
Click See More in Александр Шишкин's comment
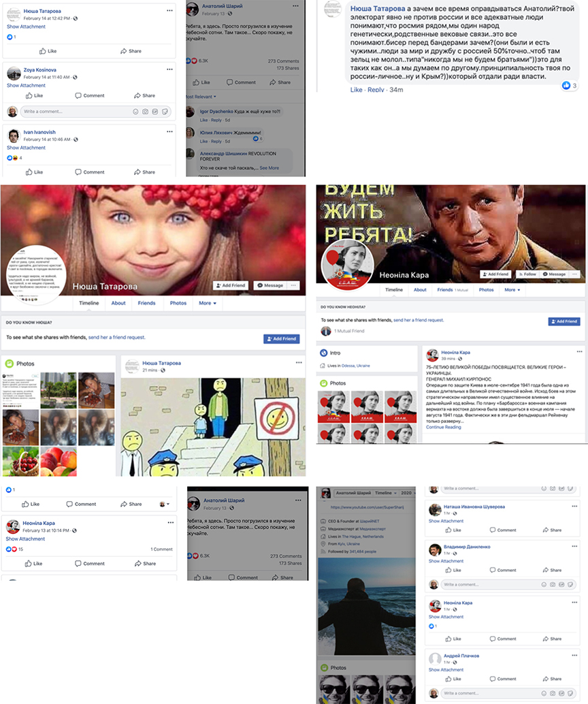coord(269,167)
